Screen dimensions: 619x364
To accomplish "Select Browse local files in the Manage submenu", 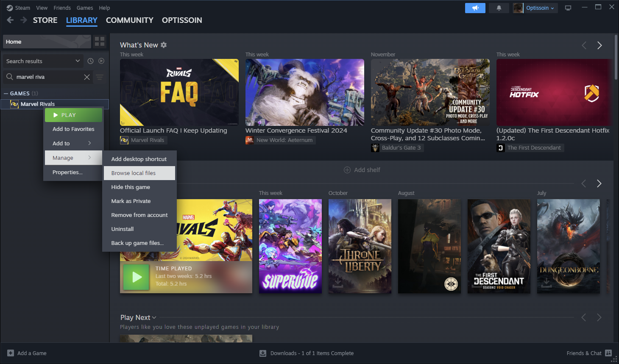I will tap(134, 172).
